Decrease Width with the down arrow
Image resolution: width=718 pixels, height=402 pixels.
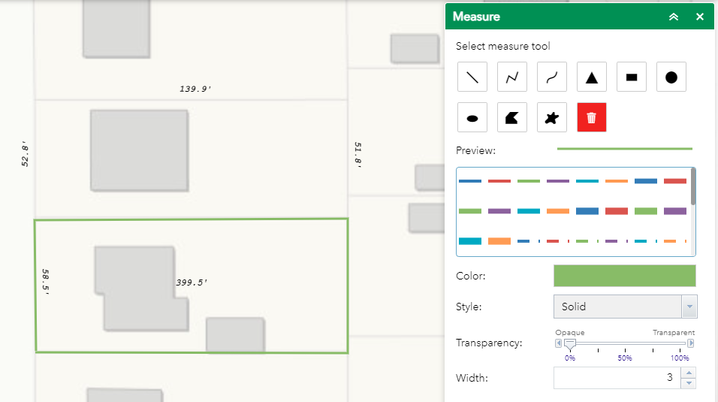[x=689, y=383]
